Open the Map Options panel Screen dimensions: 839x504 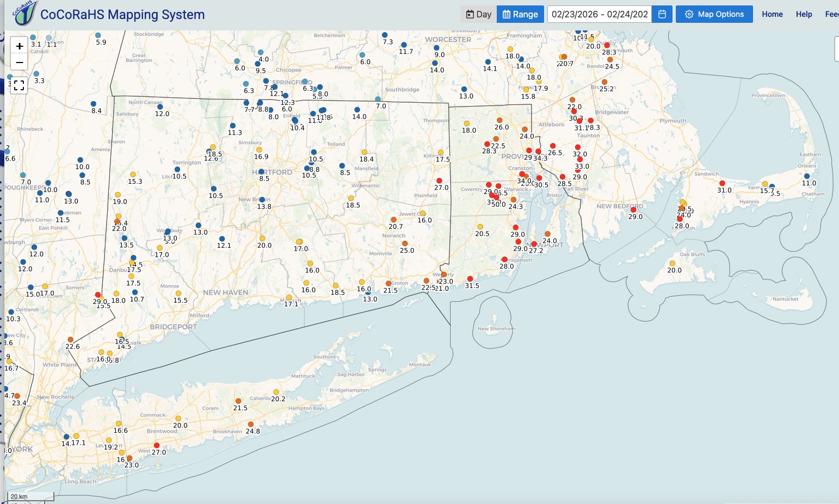[x=714, y=14]
